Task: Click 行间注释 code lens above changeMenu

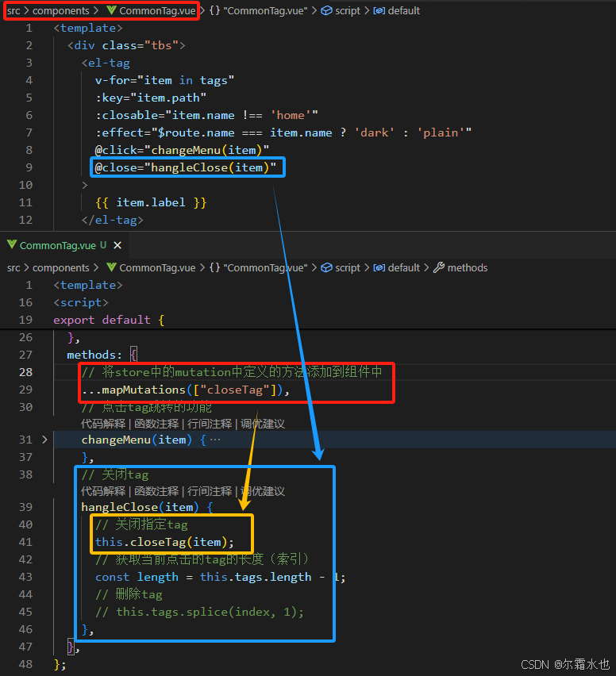Action: pos(210,424)
